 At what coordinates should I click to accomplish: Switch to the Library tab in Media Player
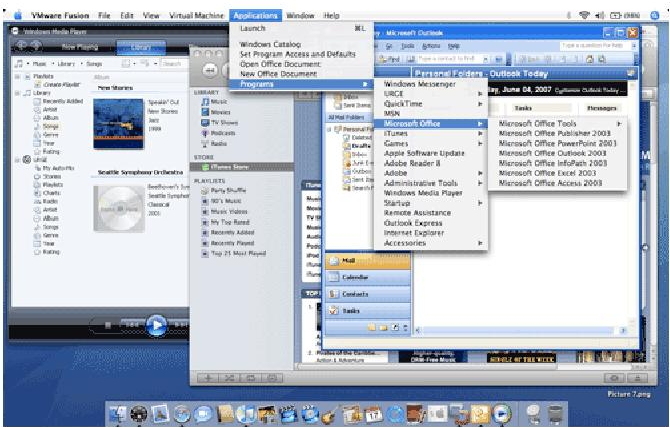tap(141, 47)
